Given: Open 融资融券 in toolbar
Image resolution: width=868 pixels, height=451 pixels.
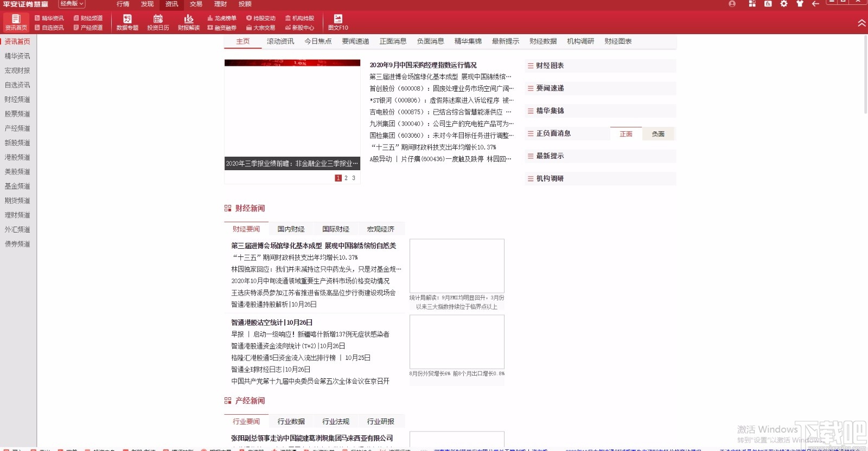Looking at the screenshot, I should [x=222, y=28].
